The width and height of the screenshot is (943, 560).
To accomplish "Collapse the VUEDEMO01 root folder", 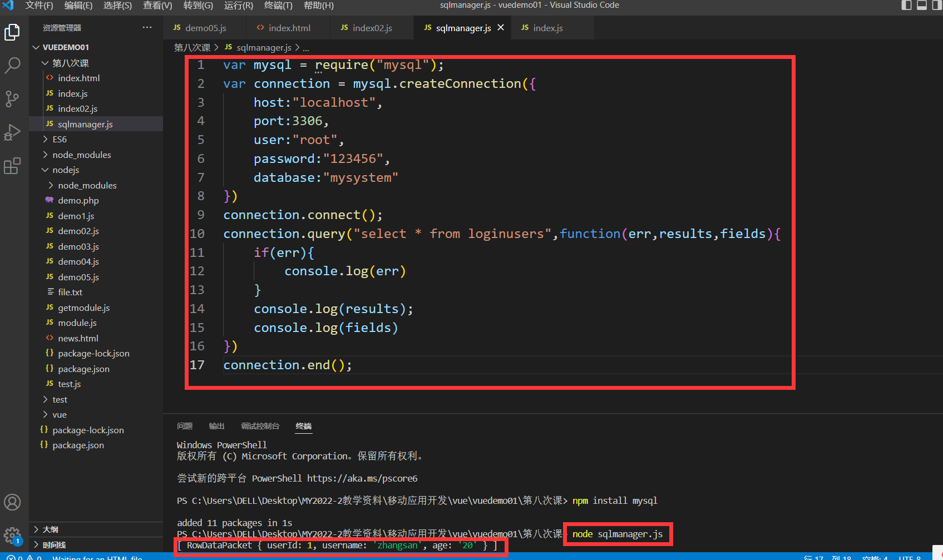I will pos(96,47).
